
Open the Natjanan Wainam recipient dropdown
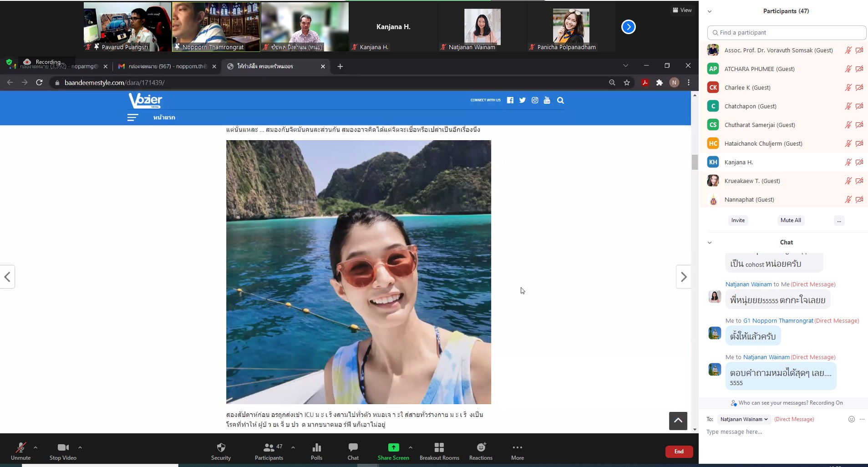pyautogui.click(x=744, y=419)
